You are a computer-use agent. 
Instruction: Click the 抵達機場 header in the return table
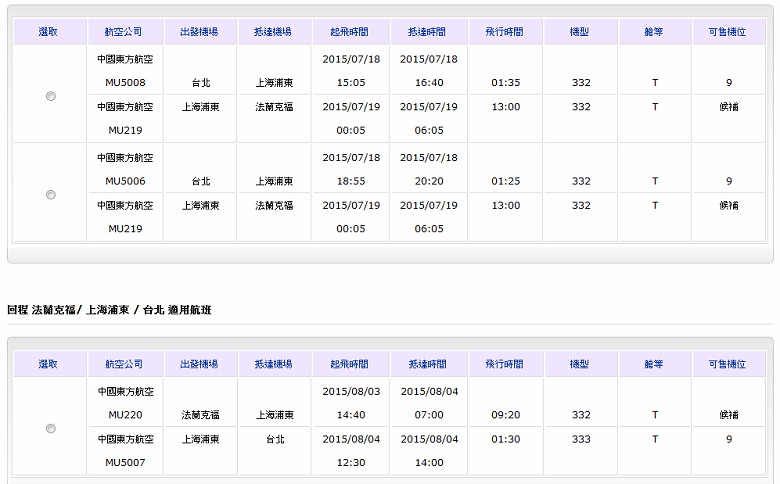click(274, 364)
